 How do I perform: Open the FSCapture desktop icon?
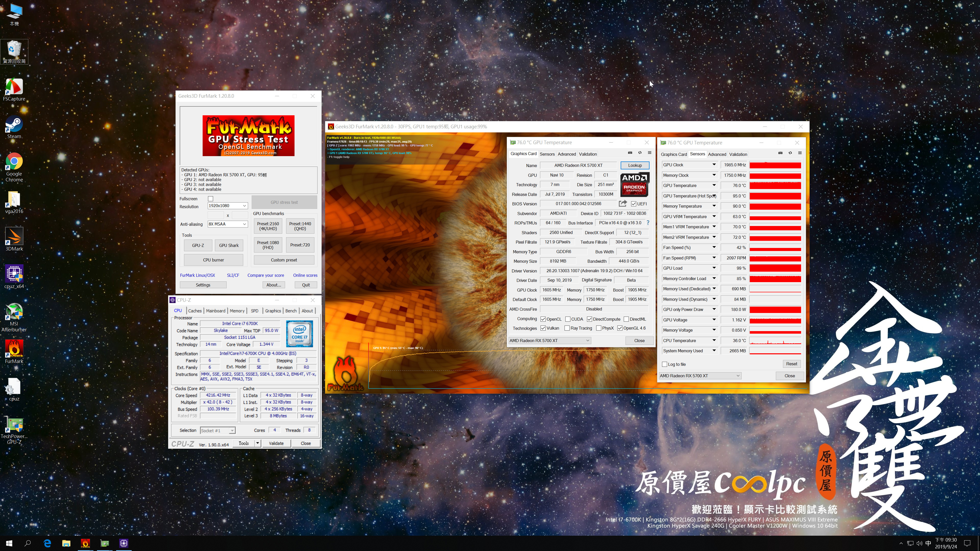14,90
